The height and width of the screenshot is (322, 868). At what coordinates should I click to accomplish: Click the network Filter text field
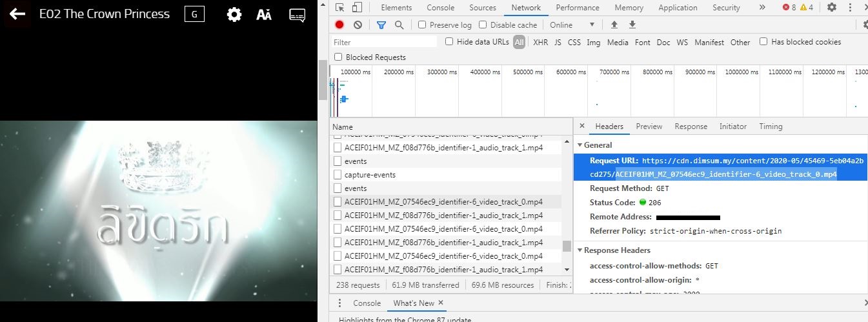pyautogui.click(x=384, y=42)
